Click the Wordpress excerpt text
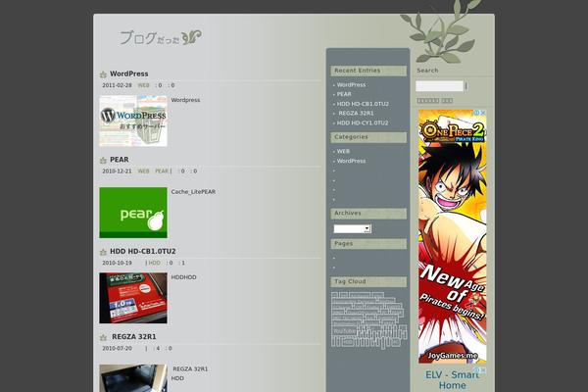This screenshot has height=392, width=588. click(x=185, y=100)
